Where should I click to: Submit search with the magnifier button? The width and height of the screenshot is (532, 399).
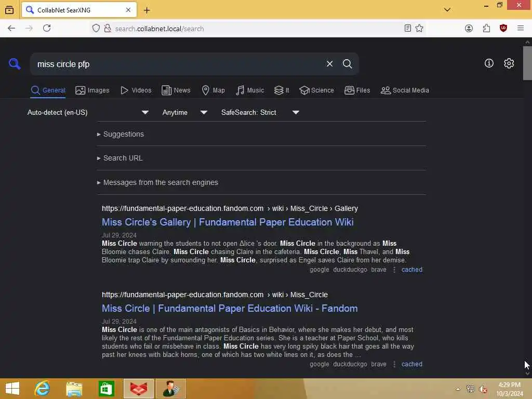pos(347,64)
